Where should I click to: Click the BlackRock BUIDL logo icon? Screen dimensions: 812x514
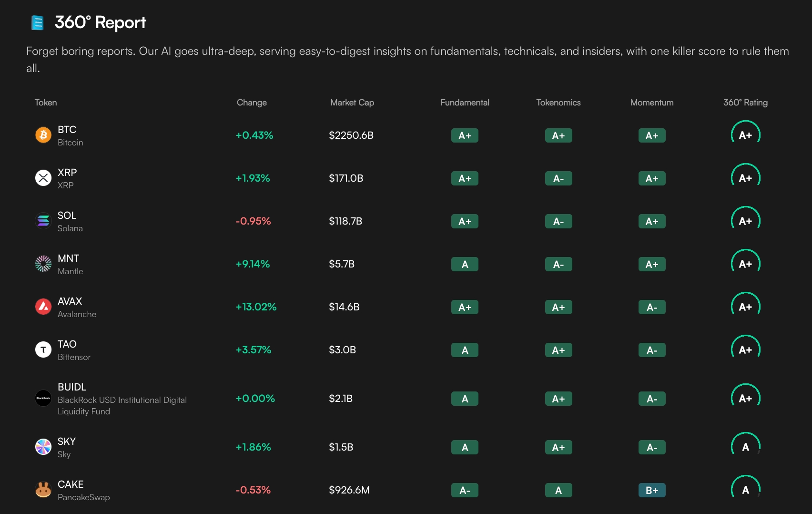pos(43,398)
